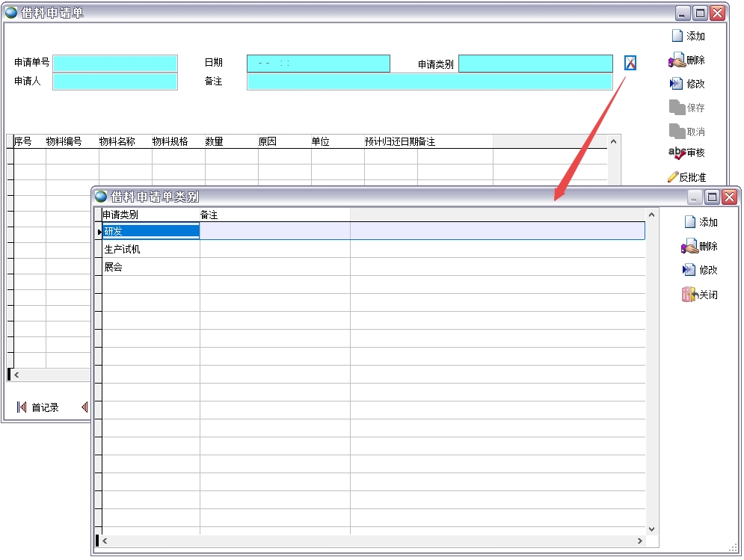
Task: Go to first record (首记录)
Action: coord(22,407)
